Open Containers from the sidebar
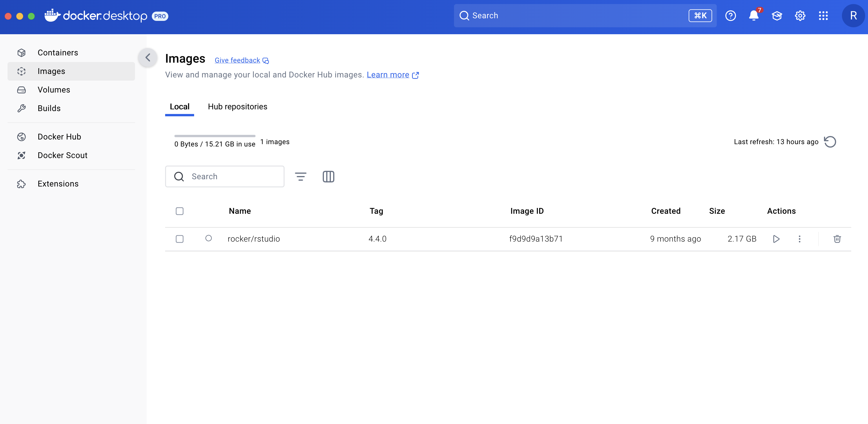 pos(71,52)
